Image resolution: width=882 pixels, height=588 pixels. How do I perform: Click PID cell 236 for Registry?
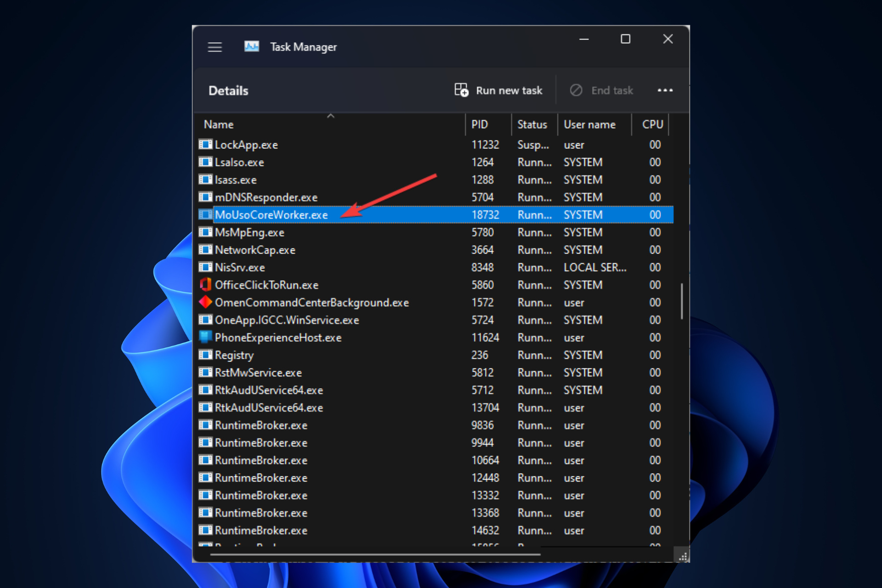click(480, 355)
